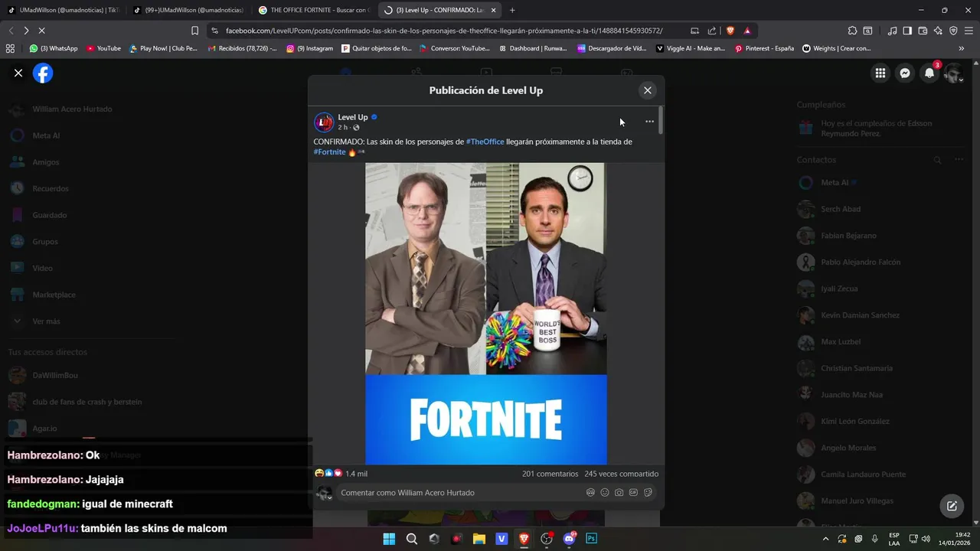This screenshot has height=551, width=980.
Task: Open the browser main hamburger menu
Action: click(969, 31)
